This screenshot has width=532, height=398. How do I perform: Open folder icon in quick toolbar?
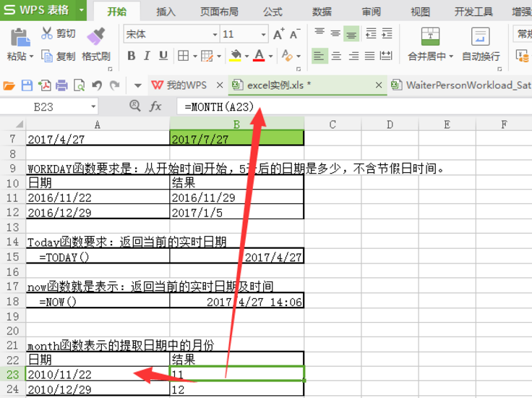(x=9, y=85)
